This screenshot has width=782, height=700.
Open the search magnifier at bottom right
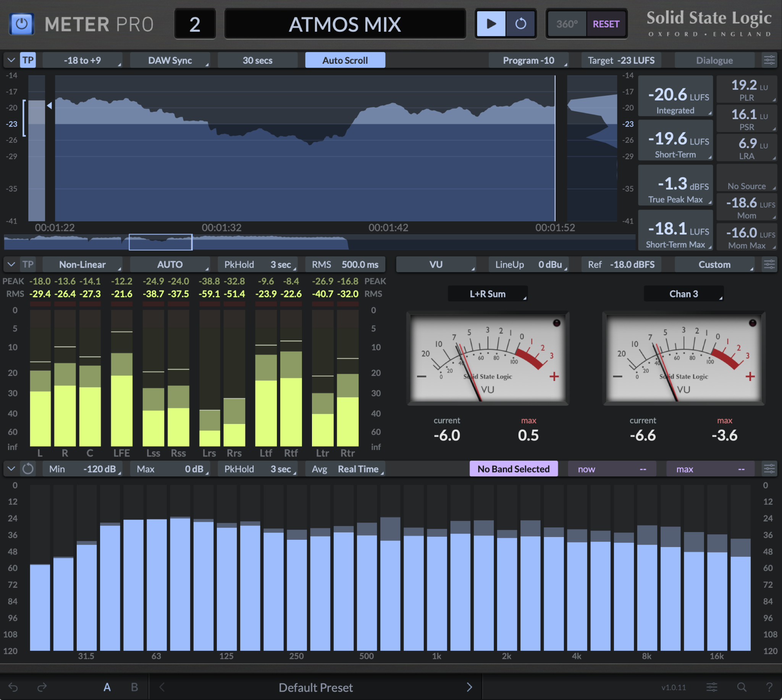click(741, 687)
